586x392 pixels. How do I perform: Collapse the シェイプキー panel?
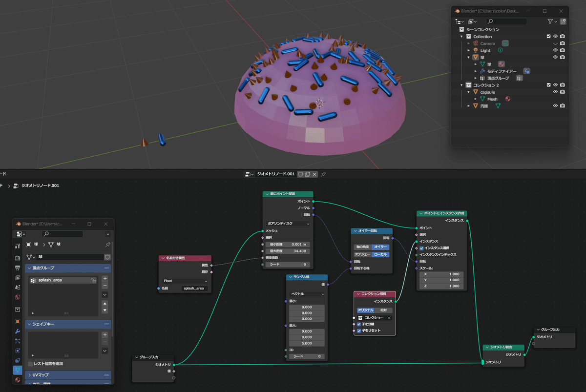pyautogui.click(x=68, y=324)
